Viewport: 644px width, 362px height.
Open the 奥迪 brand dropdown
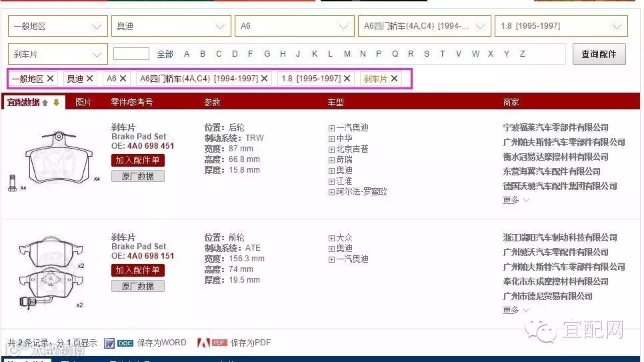(171, 26)
